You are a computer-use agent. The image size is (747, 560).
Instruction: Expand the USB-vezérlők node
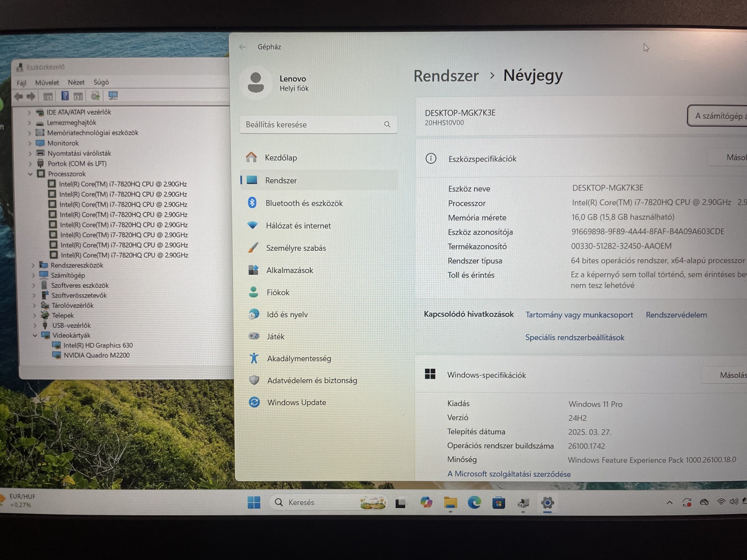point(35,326)
